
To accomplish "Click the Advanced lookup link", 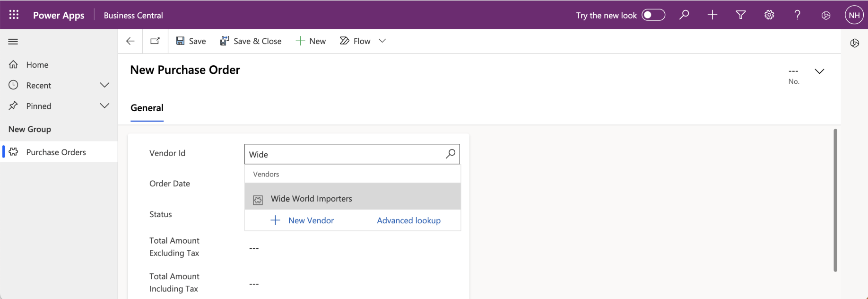I will [x=408, y=220].
